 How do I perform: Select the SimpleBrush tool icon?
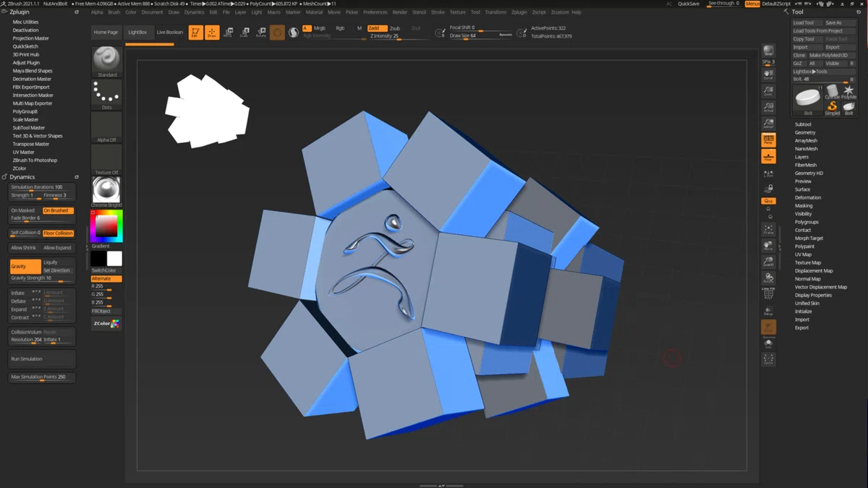(x=833, y=106)
